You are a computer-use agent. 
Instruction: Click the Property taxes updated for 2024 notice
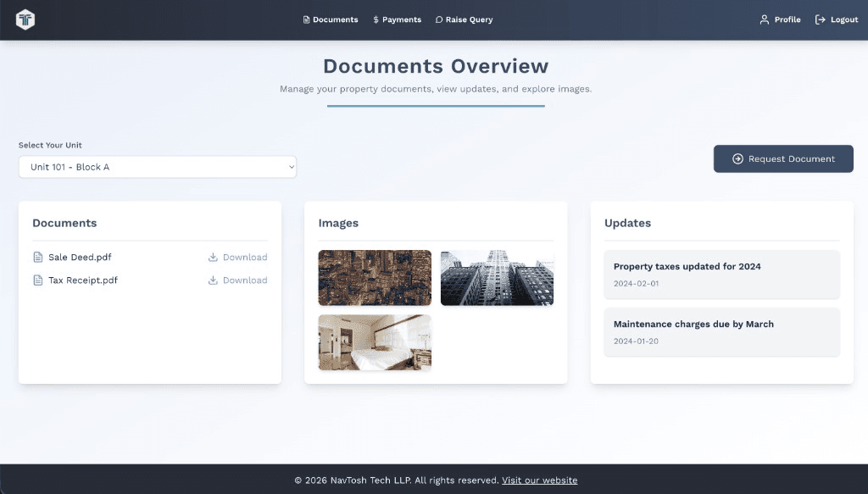[x=721, y=274]
